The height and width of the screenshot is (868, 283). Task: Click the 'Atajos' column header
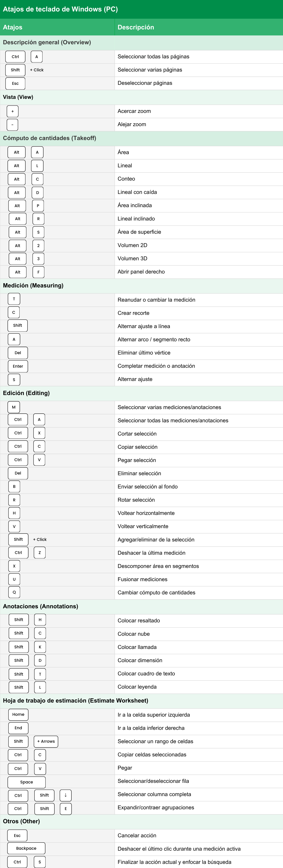(12, 27)
